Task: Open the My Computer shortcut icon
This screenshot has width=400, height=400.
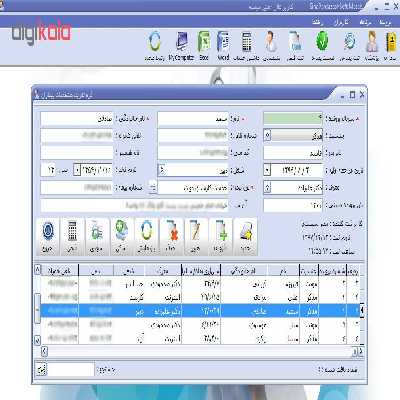Action: [x=182, y=42]
